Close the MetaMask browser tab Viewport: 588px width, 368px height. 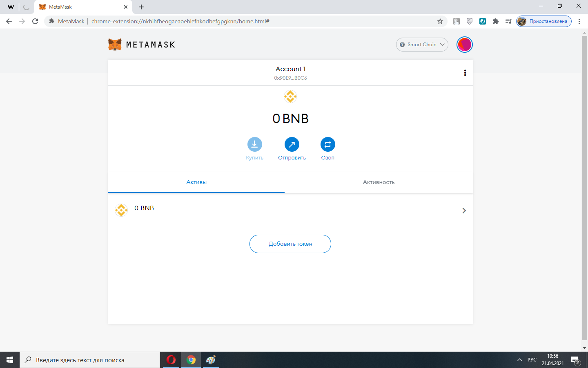126,7
